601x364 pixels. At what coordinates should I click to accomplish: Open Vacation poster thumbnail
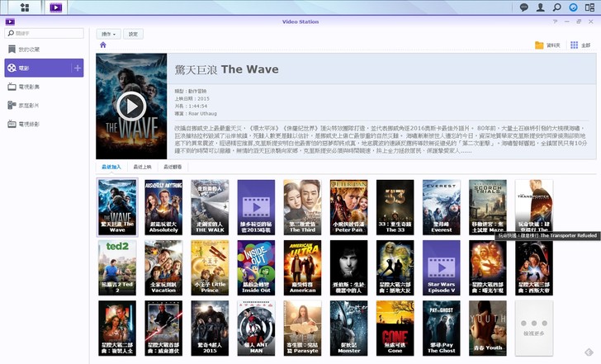pyautogui.click(x=163, y=267)
